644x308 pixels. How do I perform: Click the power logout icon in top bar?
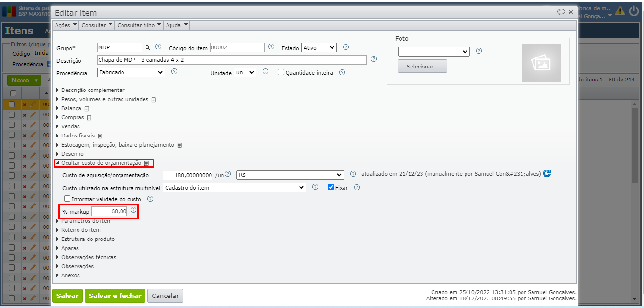click(634, 11)
